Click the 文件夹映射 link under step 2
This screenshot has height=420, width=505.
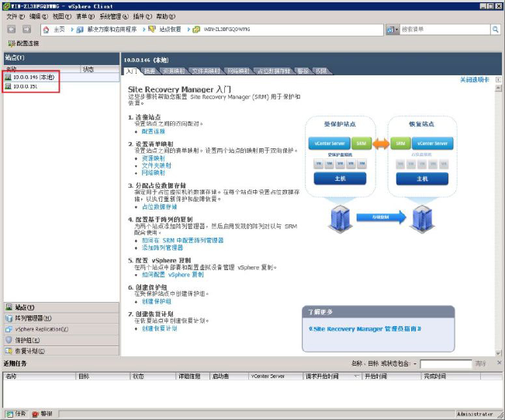click(157, 165)
